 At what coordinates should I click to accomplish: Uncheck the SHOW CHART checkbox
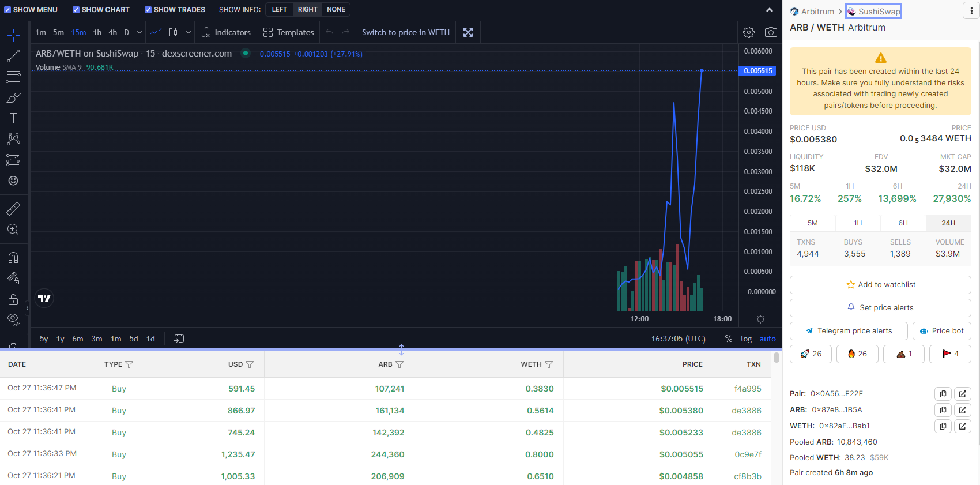tap(76, 10)
